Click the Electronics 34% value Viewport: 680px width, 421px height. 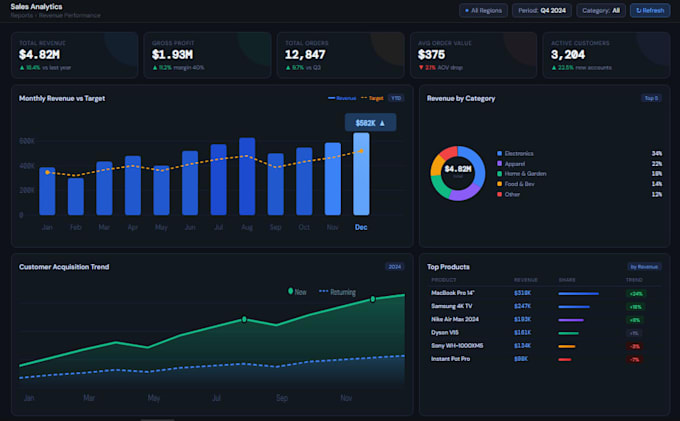(657, 153)
